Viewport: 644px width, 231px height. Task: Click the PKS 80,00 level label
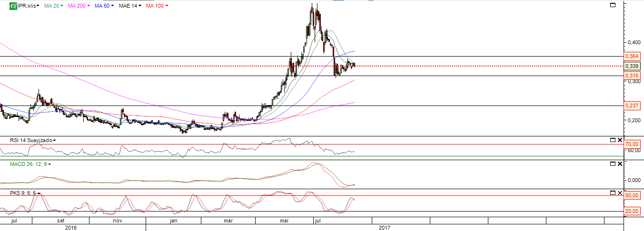click(632, 195)
